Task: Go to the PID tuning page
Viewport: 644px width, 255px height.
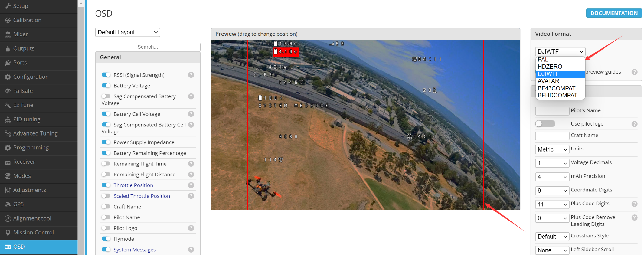Action: click(x=27, y=119)
